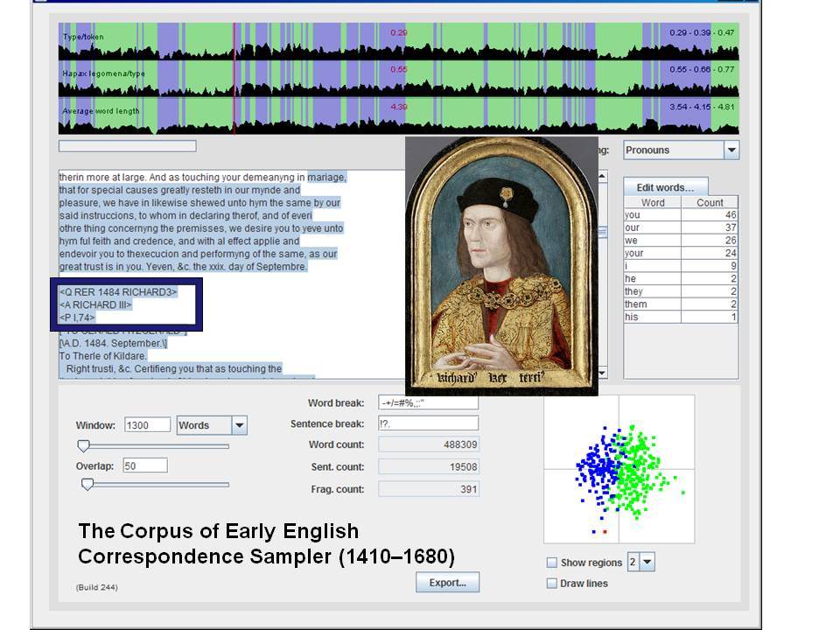Click the Count column header
Viewport: 840px width, 630px height.
(710, 202)
